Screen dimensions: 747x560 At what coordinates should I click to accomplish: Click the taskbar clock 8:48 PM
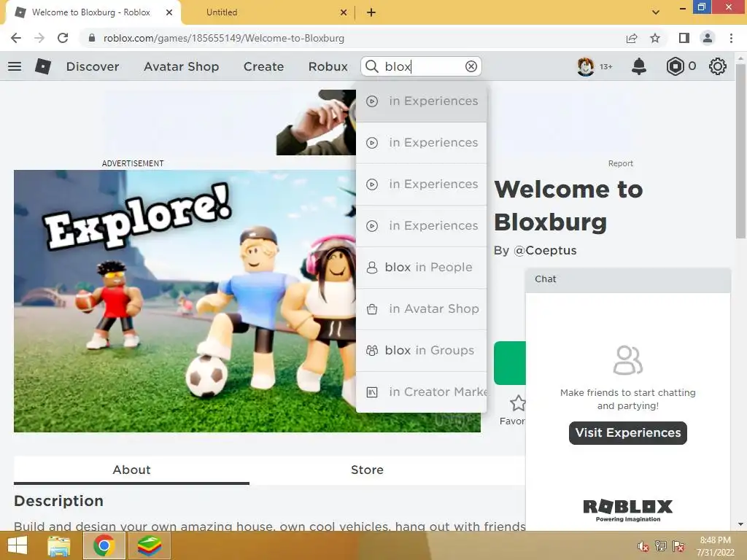[715, 540]
